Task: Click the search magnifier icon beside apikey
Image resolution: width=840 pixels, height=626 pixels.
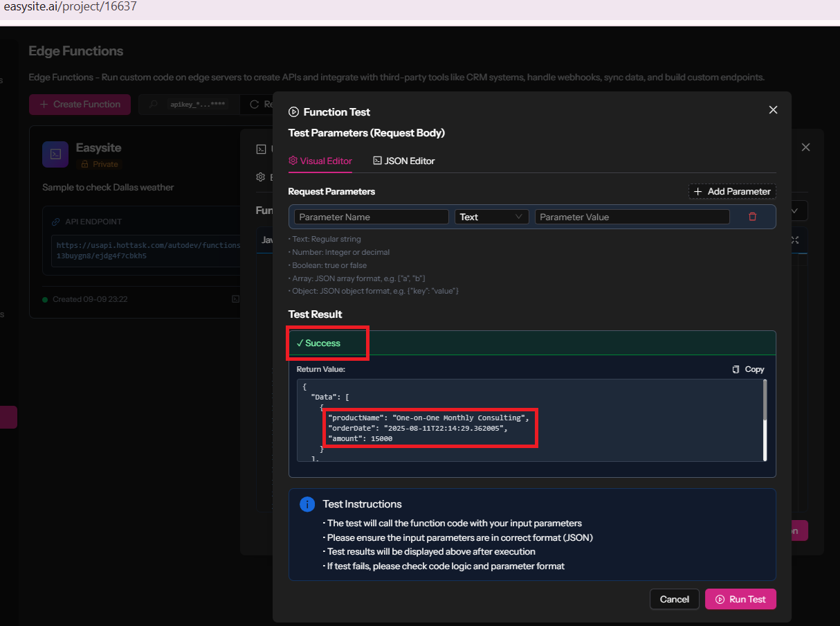Action: (x=153, y=105)
